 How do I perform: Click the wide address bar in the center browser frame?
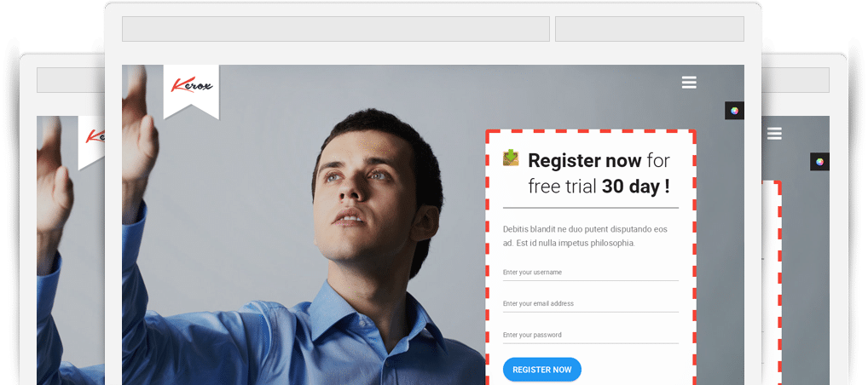pos(335,29)
